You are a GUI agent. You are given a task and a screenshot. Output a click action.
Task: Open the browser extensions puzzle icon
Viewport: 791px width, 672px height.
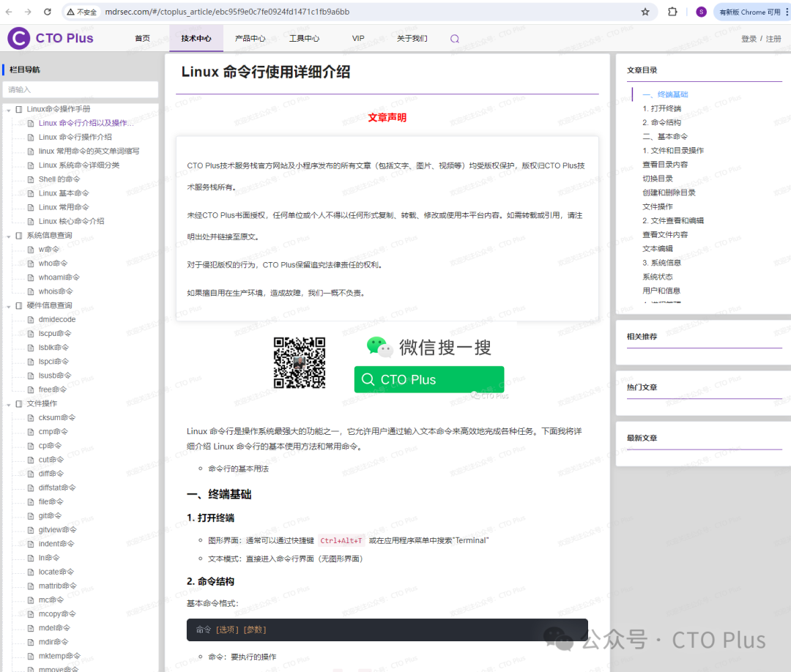pos(672,12)
